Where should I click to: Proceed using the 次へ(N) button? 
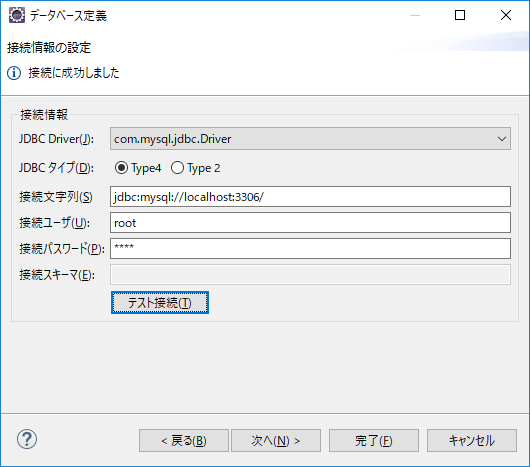(x=276, y=441)
